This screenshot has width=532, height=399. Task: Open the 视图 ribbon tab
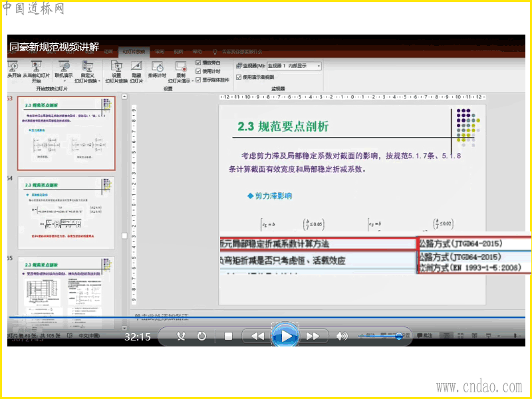coord(178,52)
